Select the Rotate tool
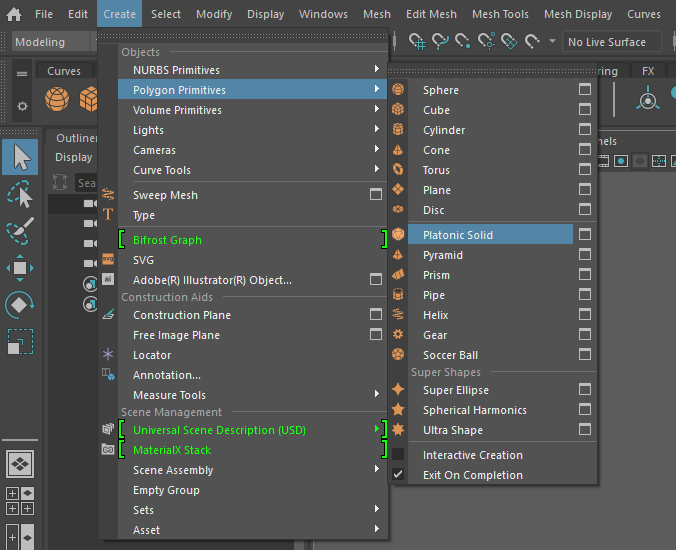This screenshot has width=676, height=550. (x=20, y=305)
